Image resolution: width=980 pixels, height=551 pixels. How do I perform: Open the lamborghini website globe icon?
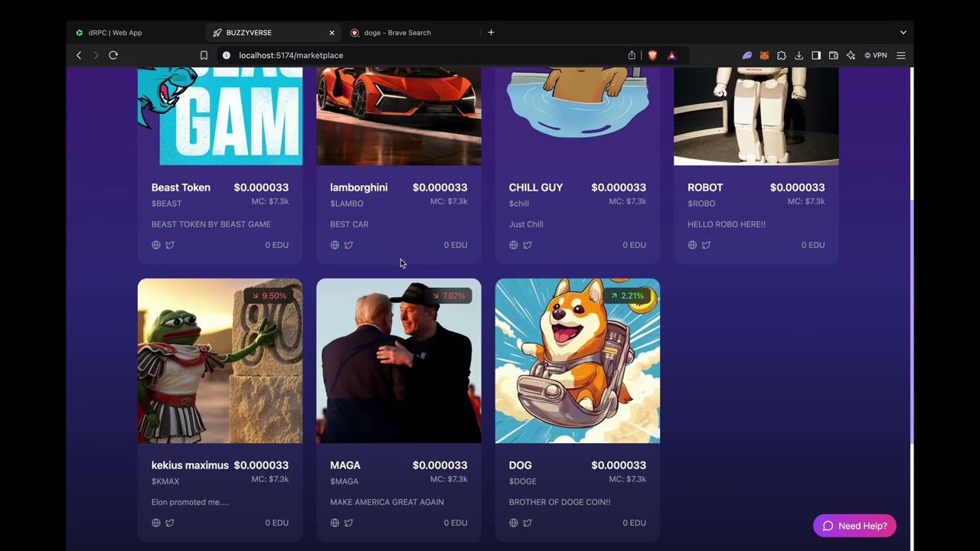(335, 245)
